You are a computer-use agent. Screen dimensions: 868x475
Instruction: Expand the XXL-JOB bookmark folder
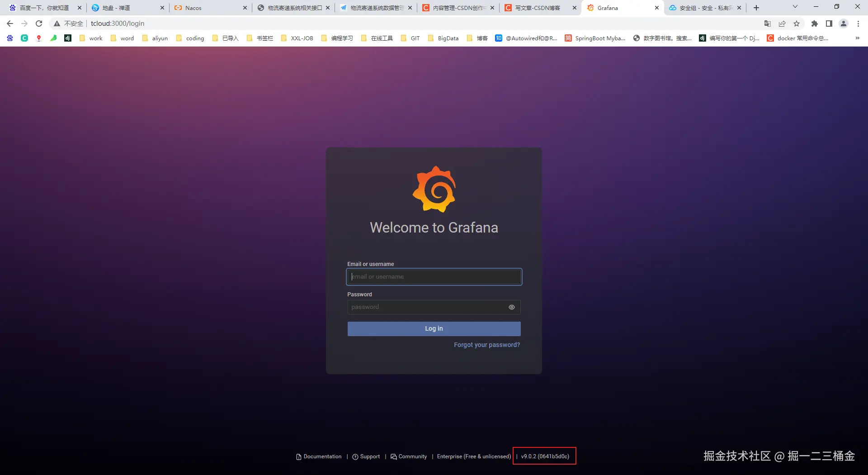click(x=297, y=38)
